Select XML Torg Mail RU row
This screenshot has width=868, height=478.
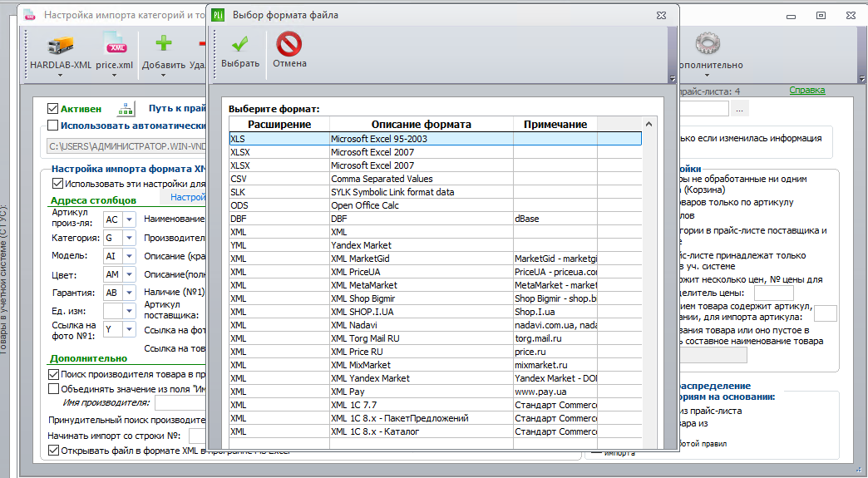(435, 338)
